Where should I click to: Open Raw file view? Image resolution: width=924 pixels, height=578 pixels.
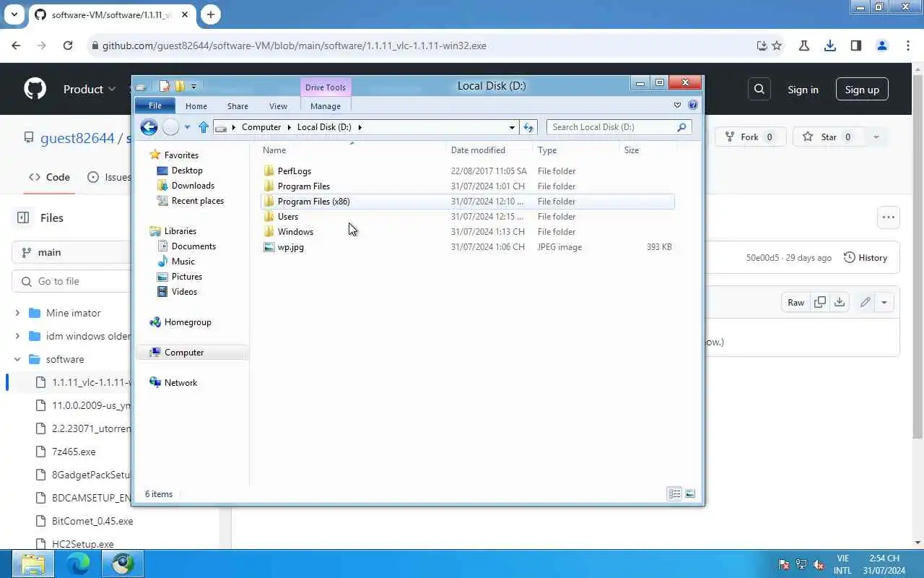click(796, 302)
